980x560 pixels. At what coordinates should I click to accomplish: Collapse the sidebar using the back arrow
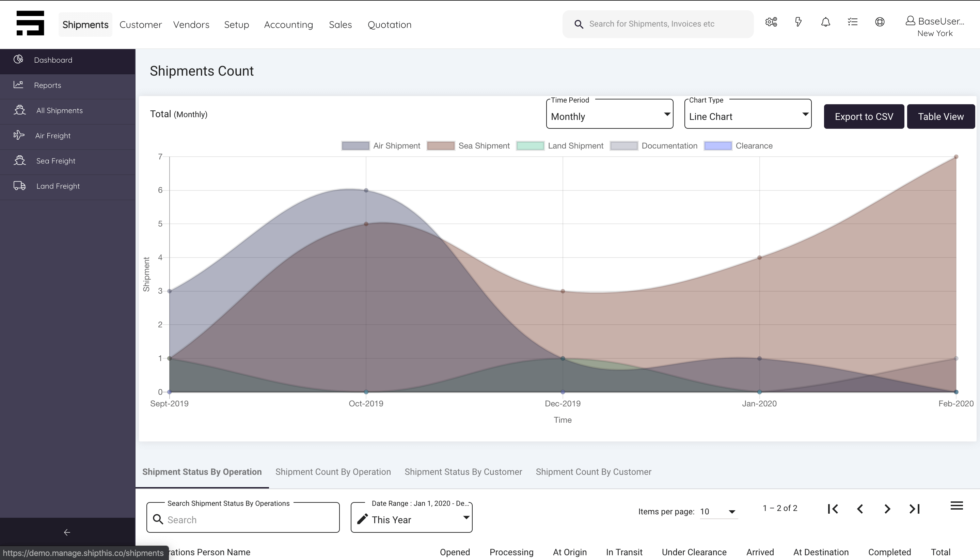(67, 532)
